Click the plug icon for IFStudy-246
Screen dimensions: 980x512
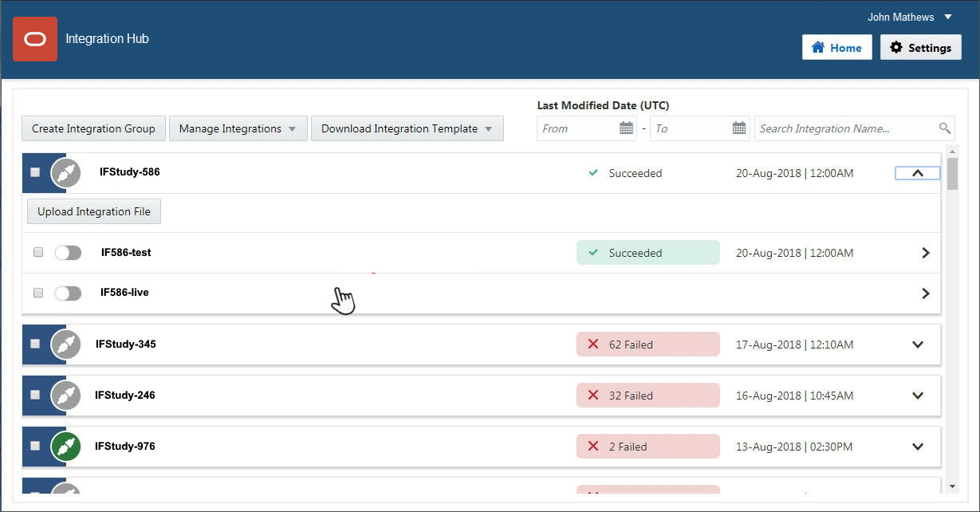65,396
